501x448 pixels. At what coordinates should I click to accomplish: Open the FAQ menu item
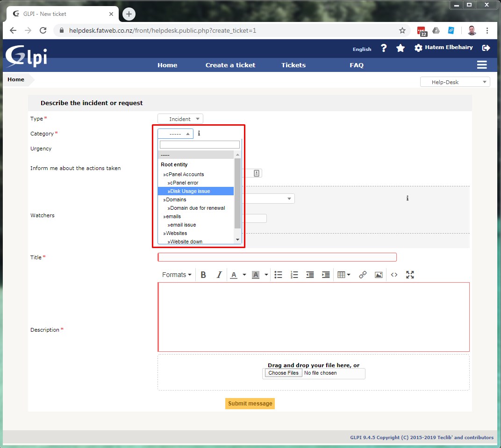tap(357, 65)
